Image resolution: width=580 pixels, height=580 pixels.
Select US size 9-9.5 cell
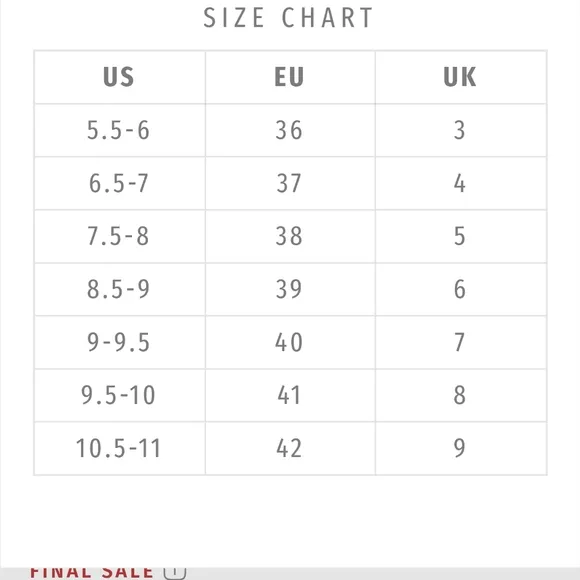120,343
